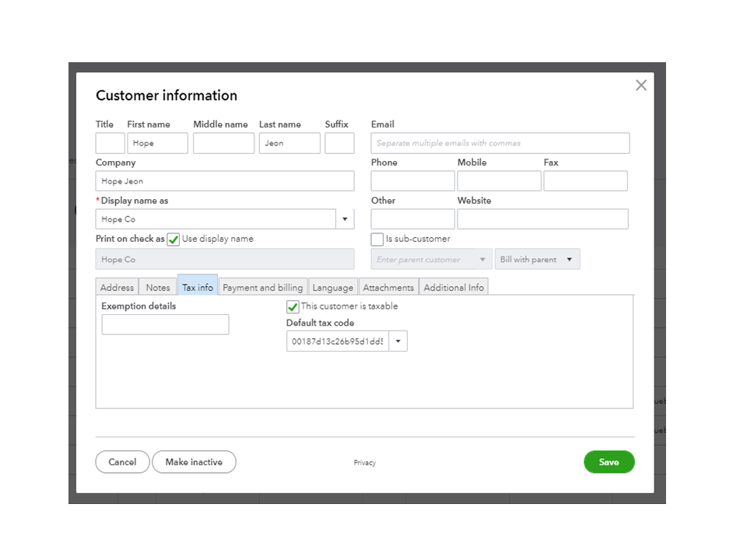Click Company field with Hope Jeon

(x=225, y=181)
